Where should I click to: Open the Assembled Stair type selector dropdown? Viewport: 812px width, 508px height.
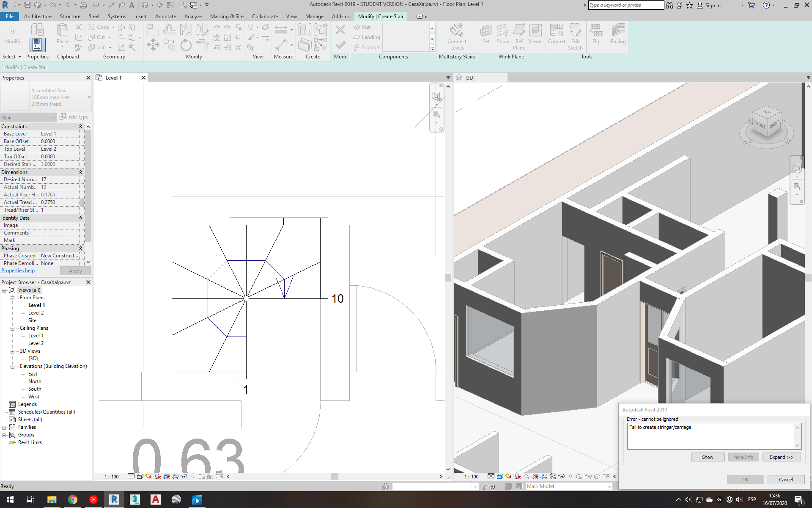coord(89,97)
